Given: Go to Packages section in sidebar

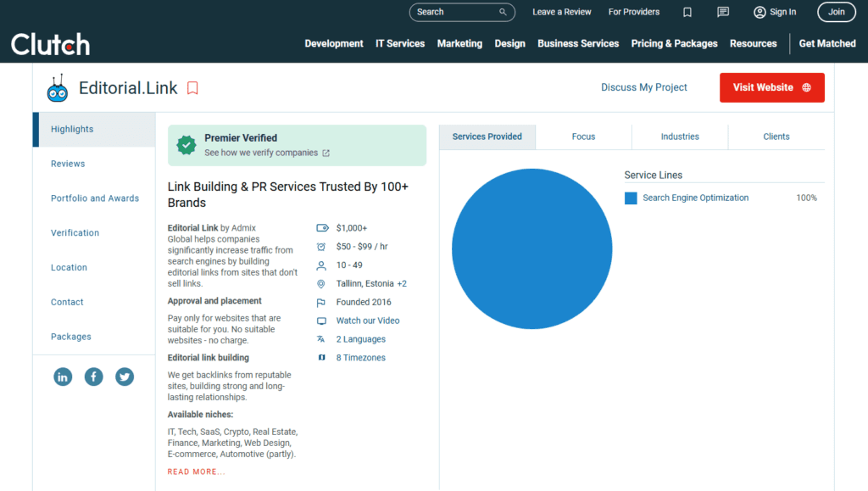Looking at the screenshot, I should click(x=71, y=337).
